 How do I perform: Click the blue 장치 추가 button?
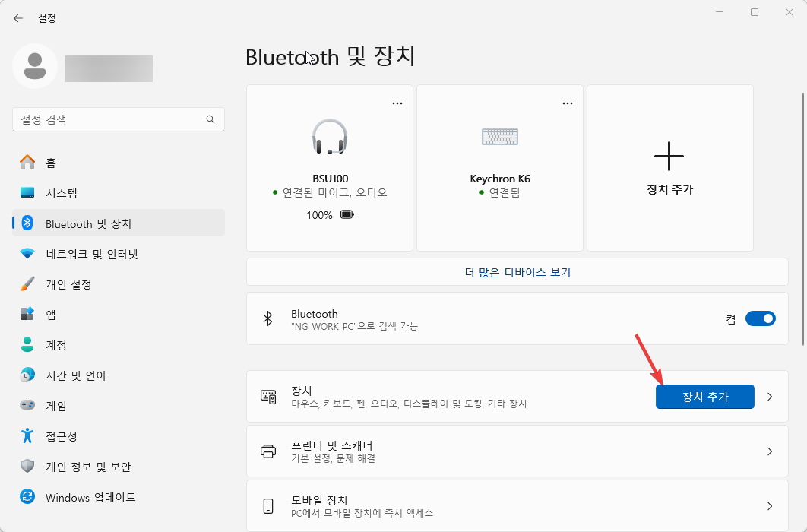pyautogui.click(x=704, y=396)
